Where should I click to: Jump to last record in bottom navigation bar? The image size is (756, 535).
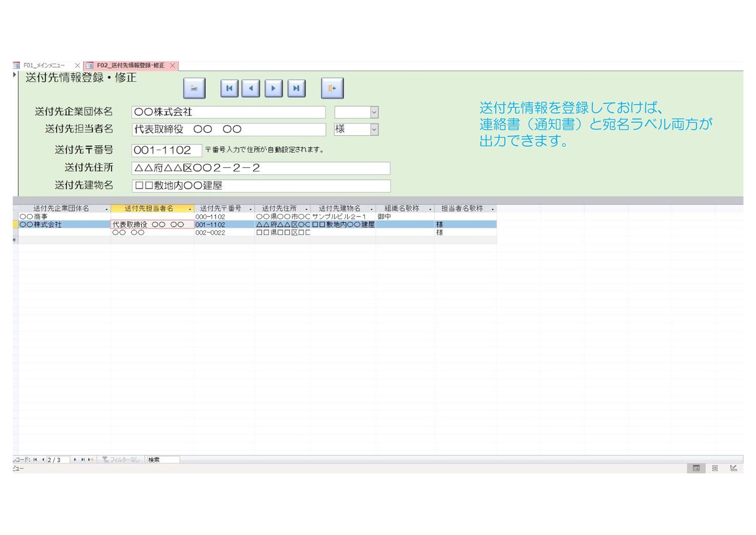pos(82,459)
